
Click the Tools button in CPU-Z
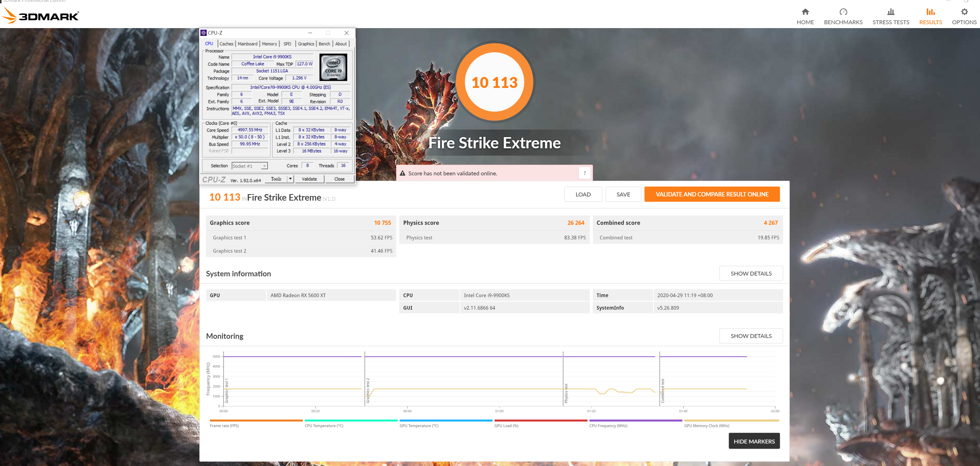point(276,179)
